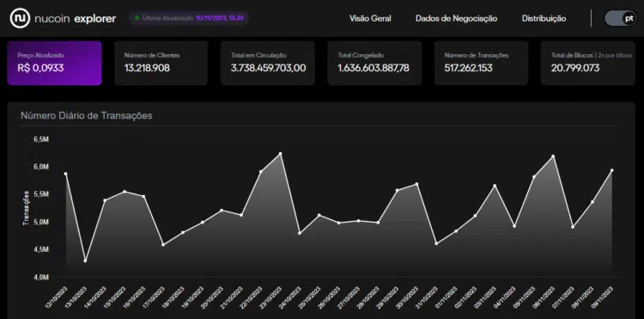
Task: Select the Número de Transações card
Action: coord(482,63)
